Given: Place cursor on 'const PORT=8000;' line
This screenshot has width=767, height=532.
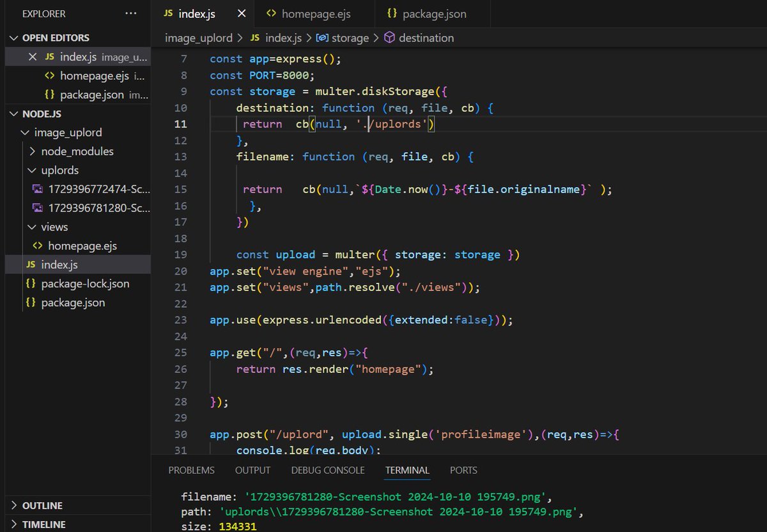Looking at the screenshot, I should point(263,75).
